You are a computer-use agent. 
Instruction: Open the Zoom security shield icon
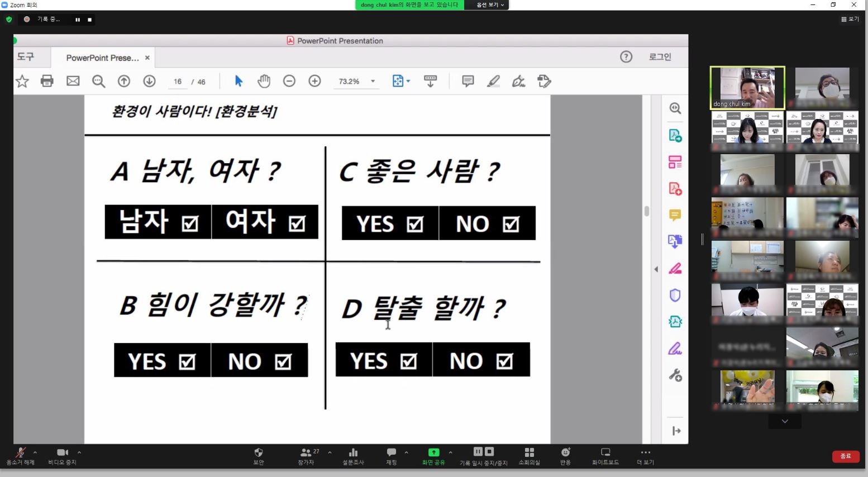258,455
